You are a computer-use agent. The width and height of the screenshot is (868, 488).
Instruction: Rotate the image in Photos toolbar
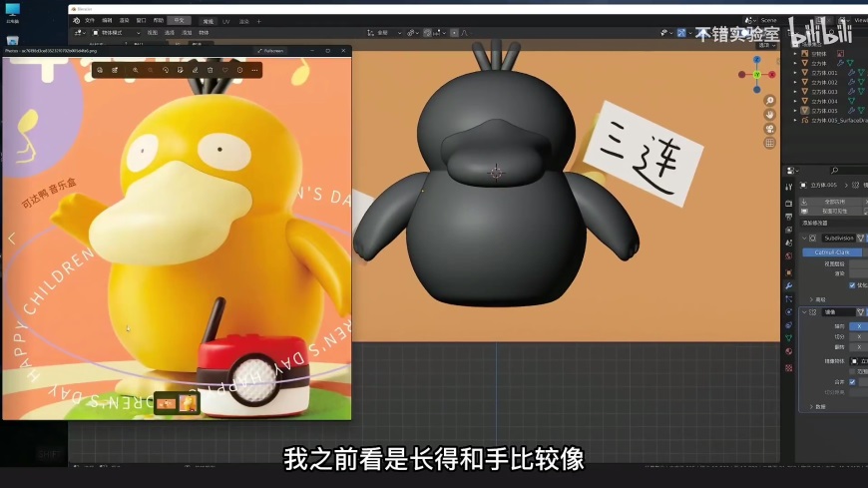[165, 70]
